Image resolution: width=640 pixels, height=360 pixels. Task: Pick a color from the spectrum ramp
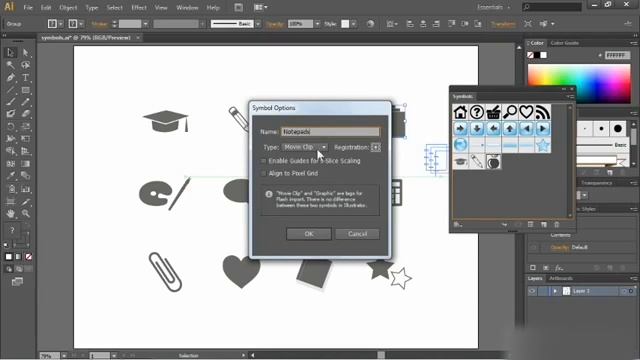579,84
